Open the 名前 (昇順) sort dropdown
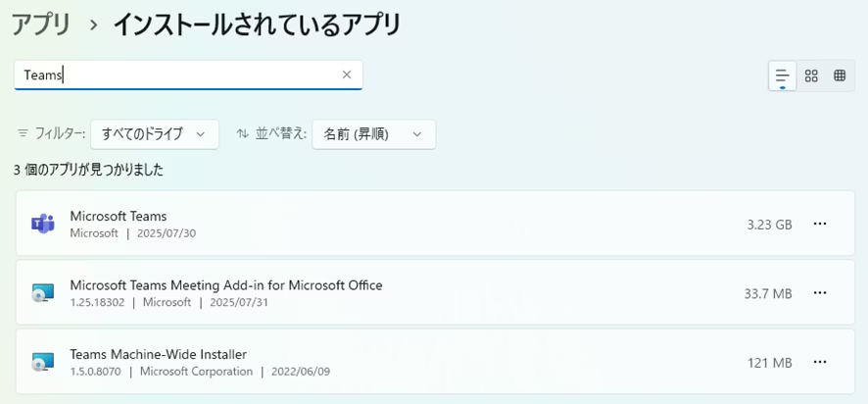The image size is (868, 404). click(373, 134)
